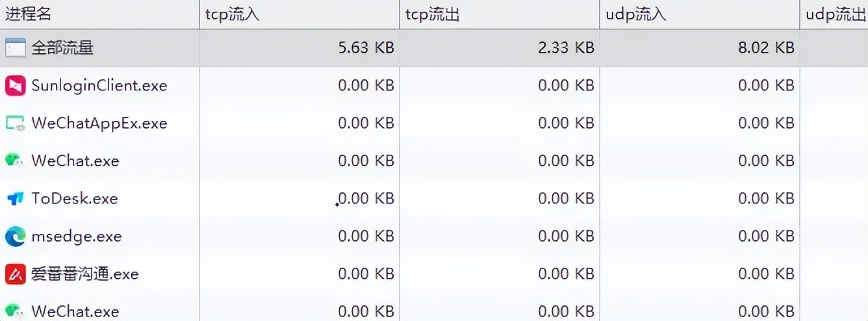Select the 全部流量 row
Image resolution: width=868 pixels, height=321 pixels.
click(x=434, y=47)
